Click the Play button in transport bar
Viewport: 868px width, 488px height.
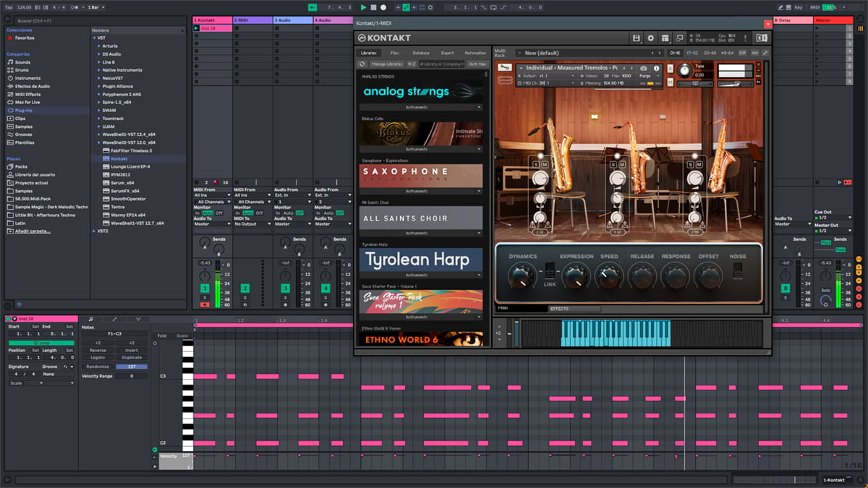(363, 7)
